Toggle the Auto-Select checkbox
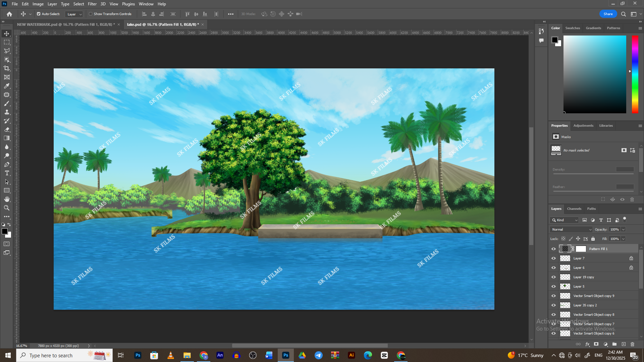This screenshot has width=644, height=362. click(x=39, y=14)
